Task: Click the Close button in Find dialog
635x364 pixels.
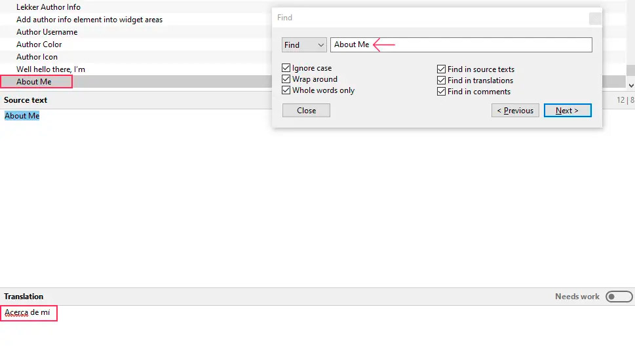Action: [x=306, y=111]
